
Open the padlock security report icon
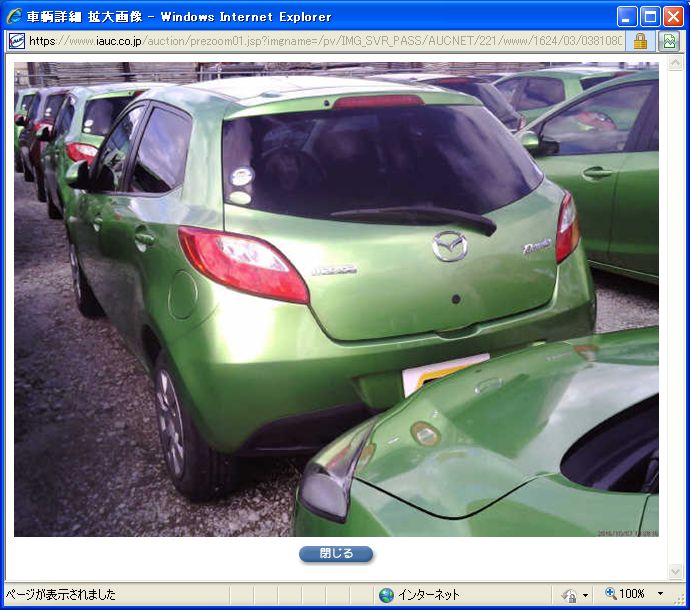[x=640, y=41]
